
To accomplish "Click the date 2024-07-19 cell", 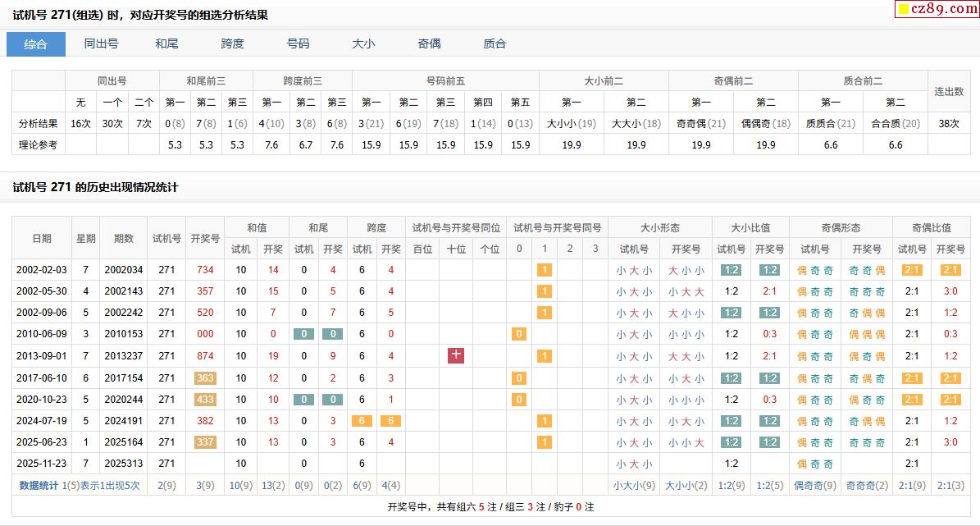I will 42,421.
